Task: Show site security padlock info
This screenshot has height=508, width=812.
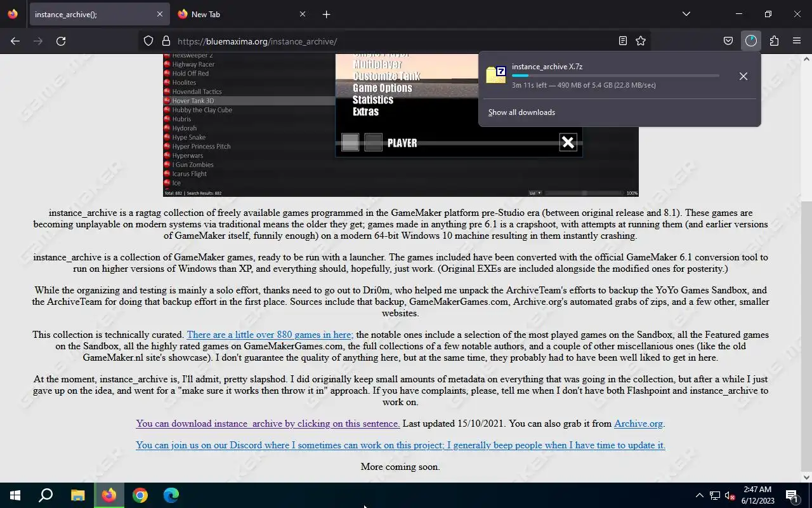Action: click(x=166, y=41)
